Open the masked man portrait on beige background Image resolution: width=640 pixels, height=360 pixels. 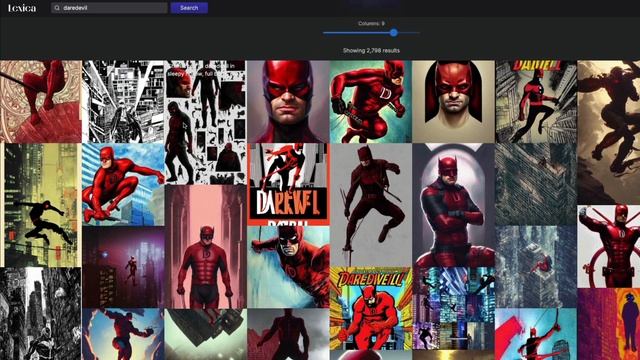coord(453,102)
